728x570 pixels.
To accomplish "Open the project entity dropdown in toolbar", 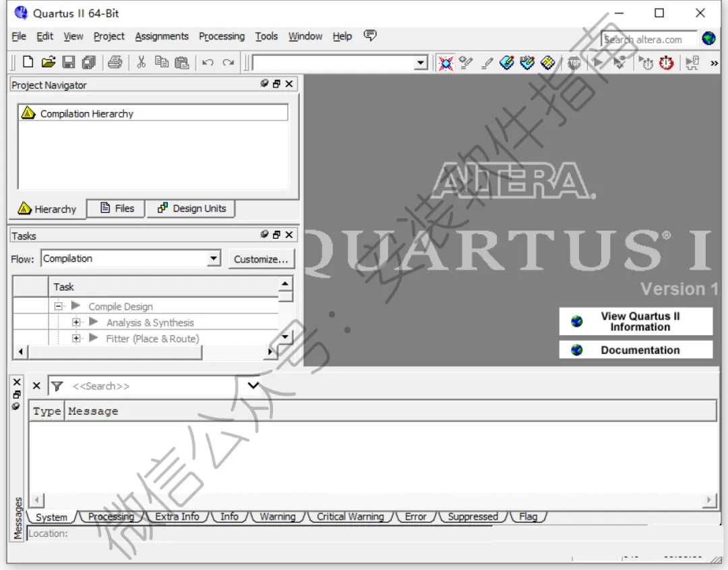I will click(x=421, y=63).
